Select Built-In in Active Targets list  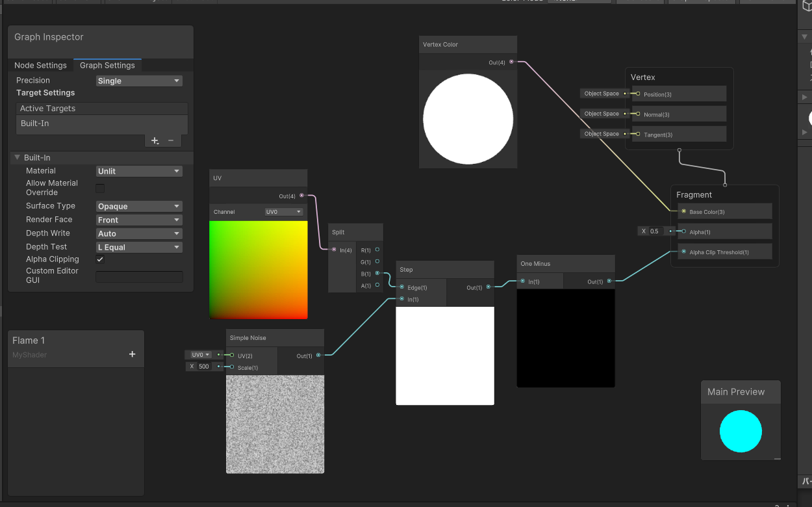click(x=101, y=123)
